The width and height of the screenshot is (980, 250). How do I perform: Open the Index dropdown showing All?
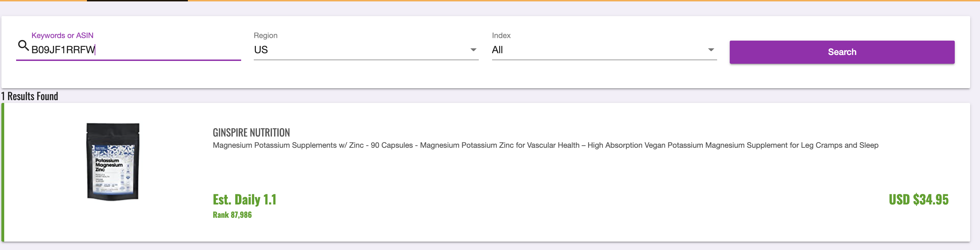coord(604,50)
